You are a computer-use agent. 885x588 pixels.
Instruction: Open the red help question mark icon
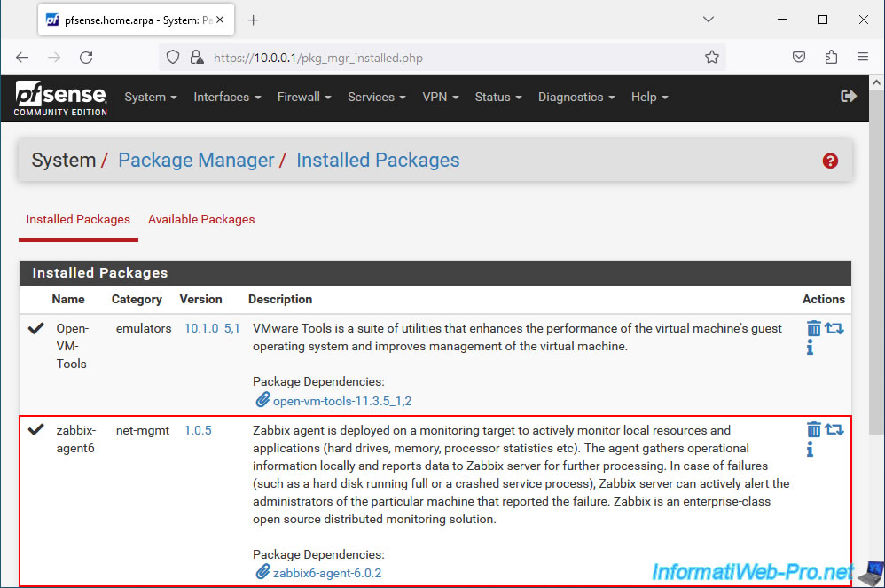click(830, 161)
